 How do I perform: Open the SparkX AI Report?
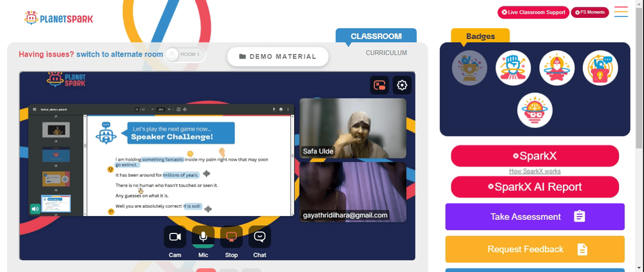(x=535, y=186)
